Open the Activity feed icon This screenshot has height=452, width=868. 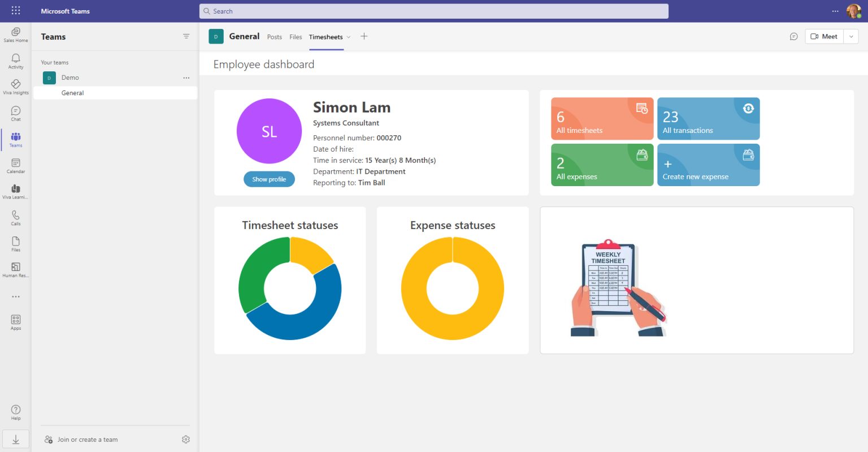pyautogui.click(x=15, y=59)
